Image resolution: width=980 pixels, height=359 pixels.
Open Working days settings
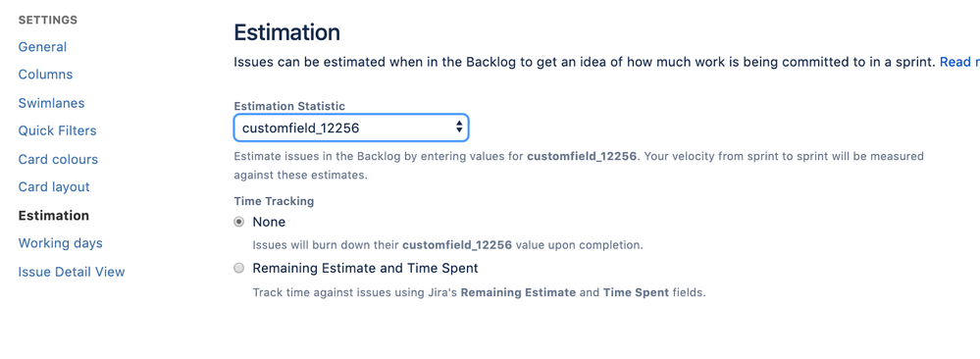61,243
